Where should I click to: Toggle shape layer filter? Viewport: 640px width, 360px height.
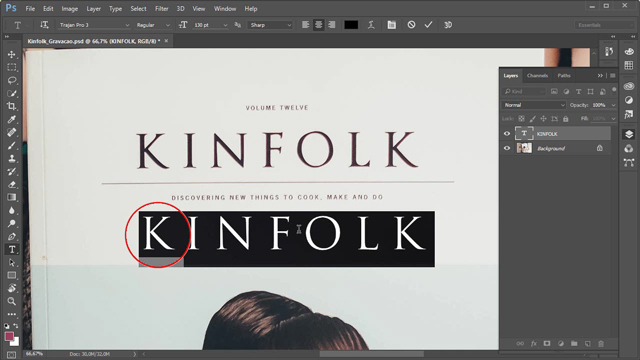(x=591, y=91)
